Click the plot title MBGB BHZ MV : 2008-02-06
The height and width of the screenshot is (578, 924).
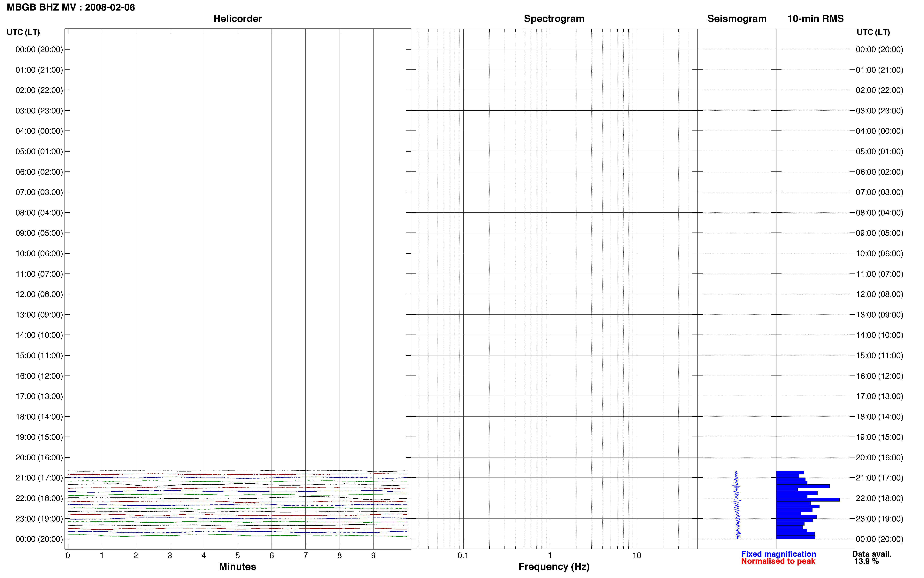pos(71,7)
